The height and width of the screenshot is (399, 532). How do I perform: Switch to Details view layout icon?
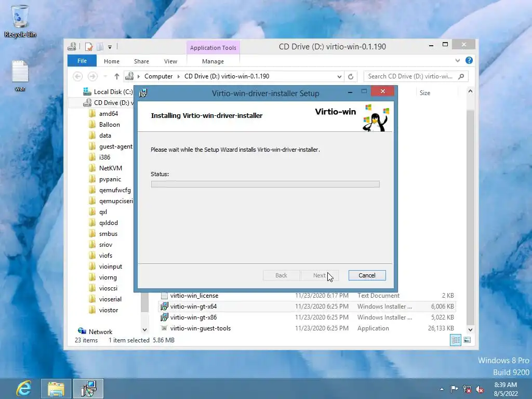[456, 340]
